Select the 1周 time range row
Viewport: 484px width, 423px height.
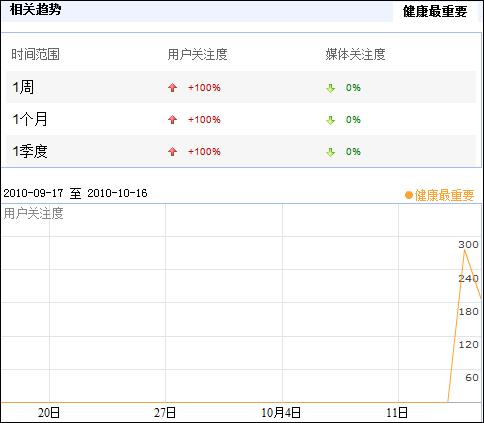click(241, 87)
